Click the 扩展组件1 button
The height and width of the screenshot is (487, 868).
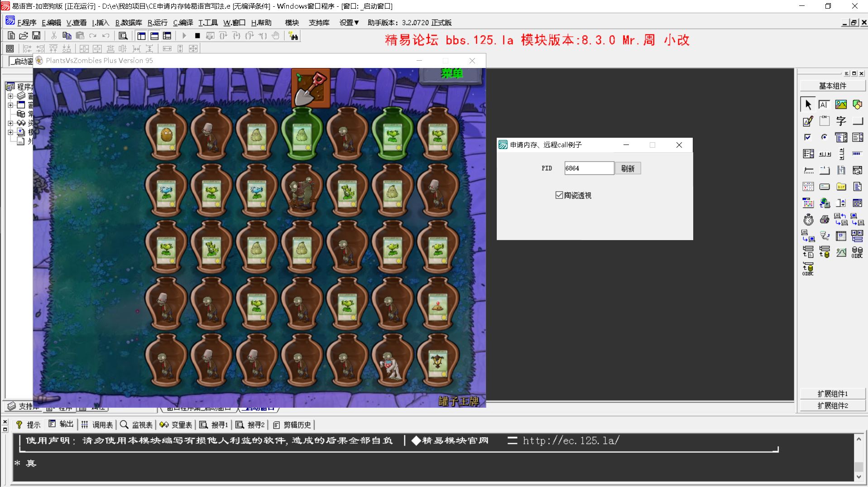(x=832, y=394)
